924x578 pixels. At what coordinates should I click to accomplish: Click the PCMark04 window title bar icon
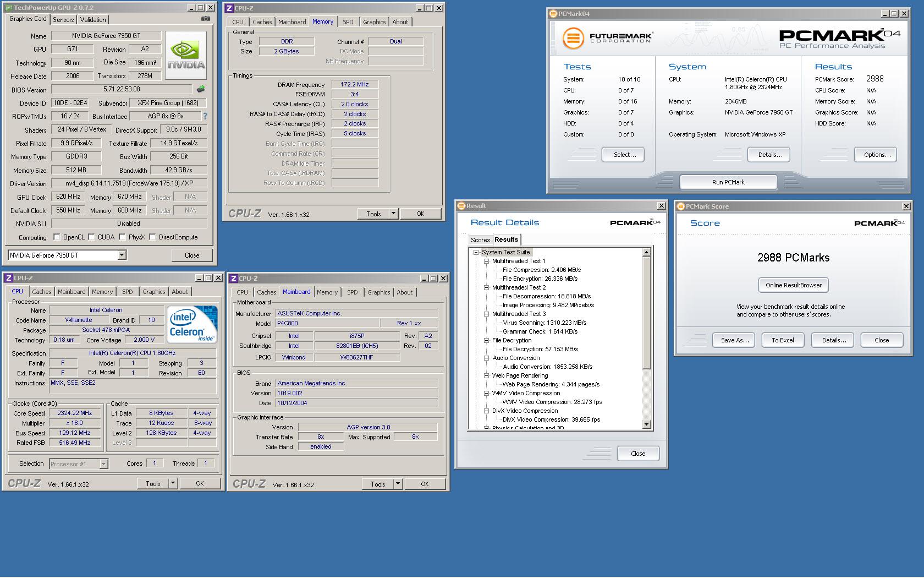coord(553,14)
